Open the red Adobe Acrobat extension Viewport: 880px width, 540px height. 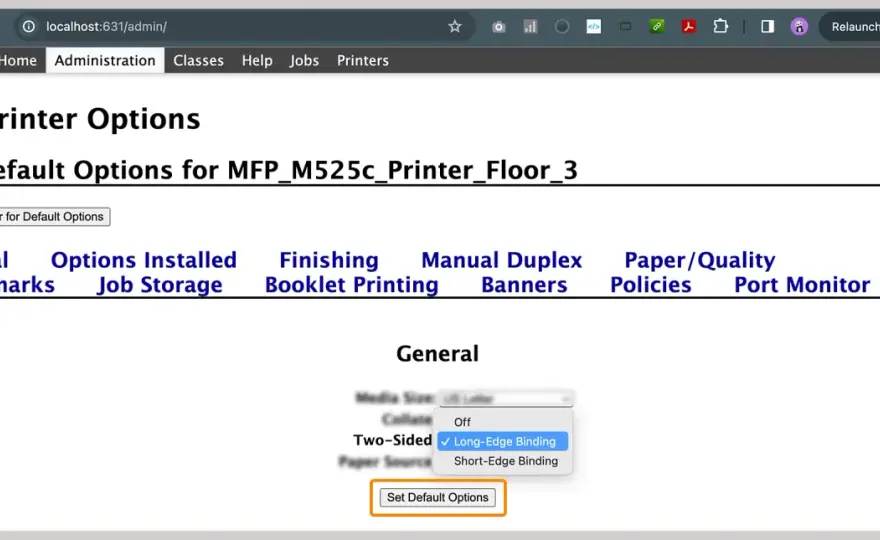(689, 26)
